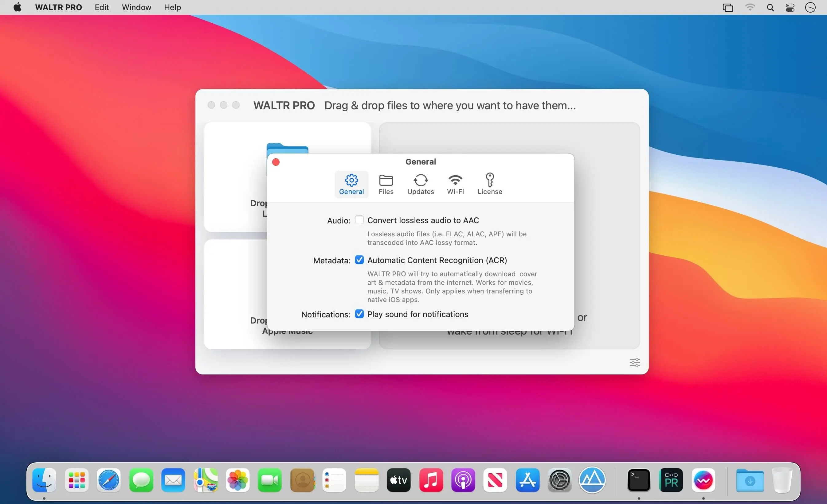Select the General gear tab
Screen dimensions: 827x504
click(351, 184)
